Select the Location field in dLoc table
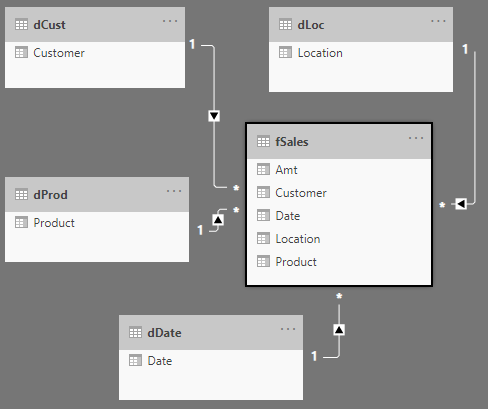This screenshot has height=409, width=488. click(x=361, y=53)
